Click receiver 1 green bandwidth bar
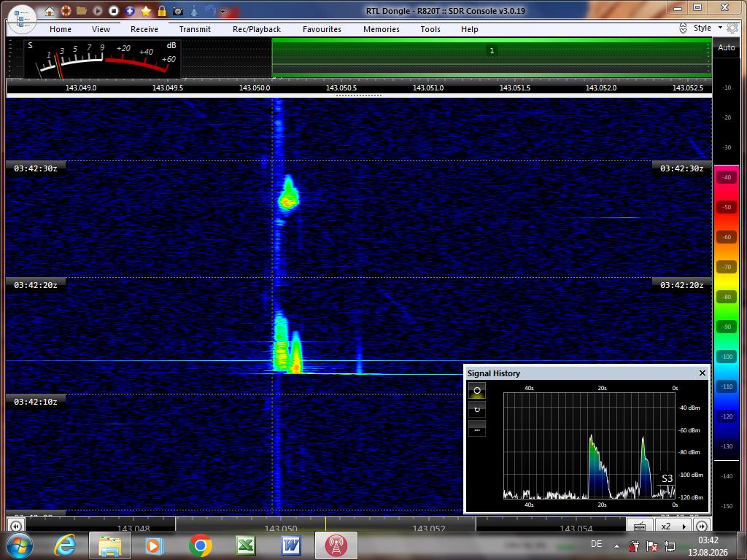747x560 pixels. (x=492, y=58)
